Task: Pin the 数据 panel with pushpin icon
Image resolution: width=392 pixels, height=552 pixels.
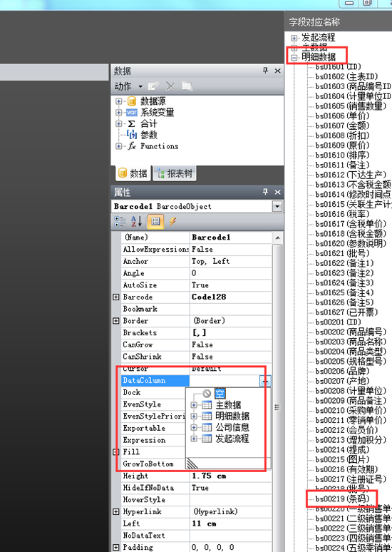Action: [x=265, y=71]
